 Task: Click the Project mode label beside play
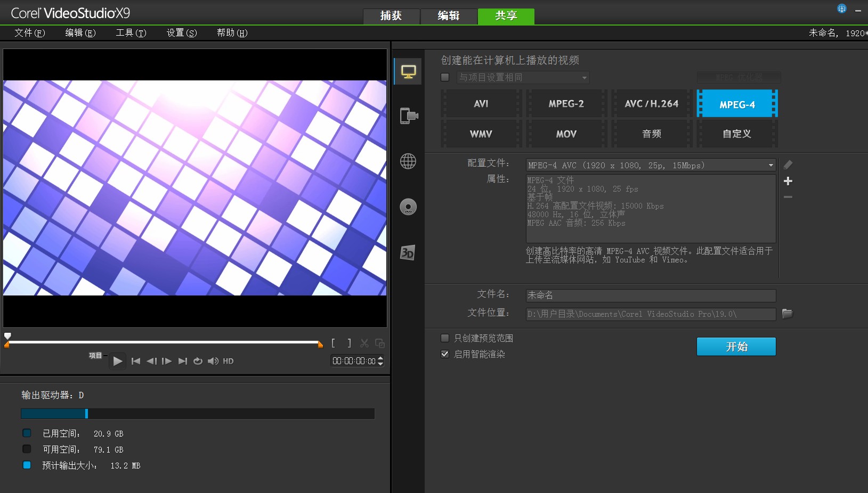95,356
